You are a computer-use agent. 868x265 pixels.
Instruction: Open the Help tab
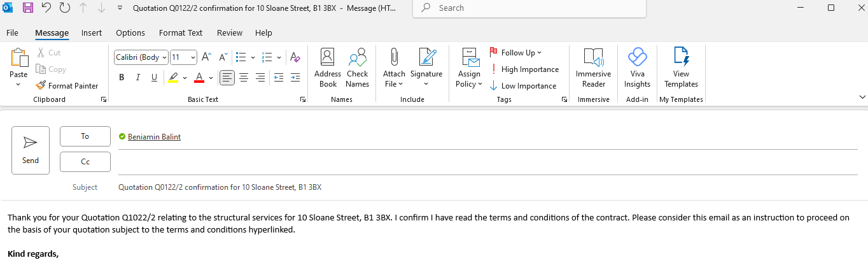click(263, 32)
